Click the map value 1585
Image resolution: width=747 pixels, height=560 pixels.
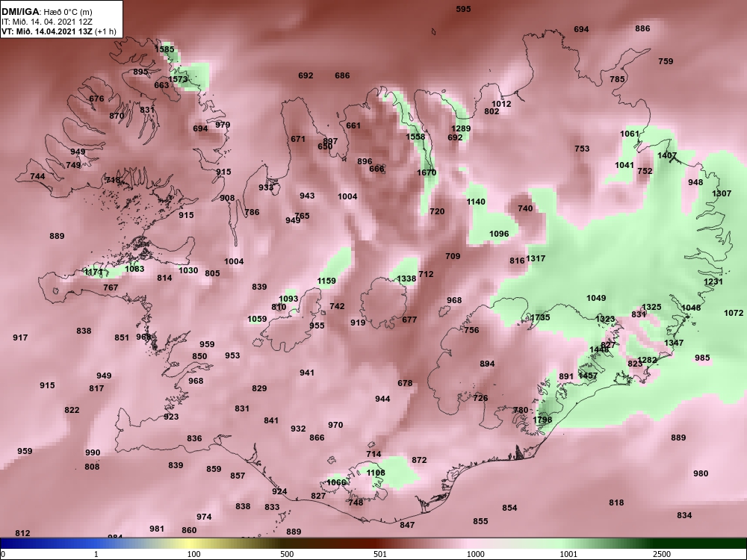click(164, 49)
